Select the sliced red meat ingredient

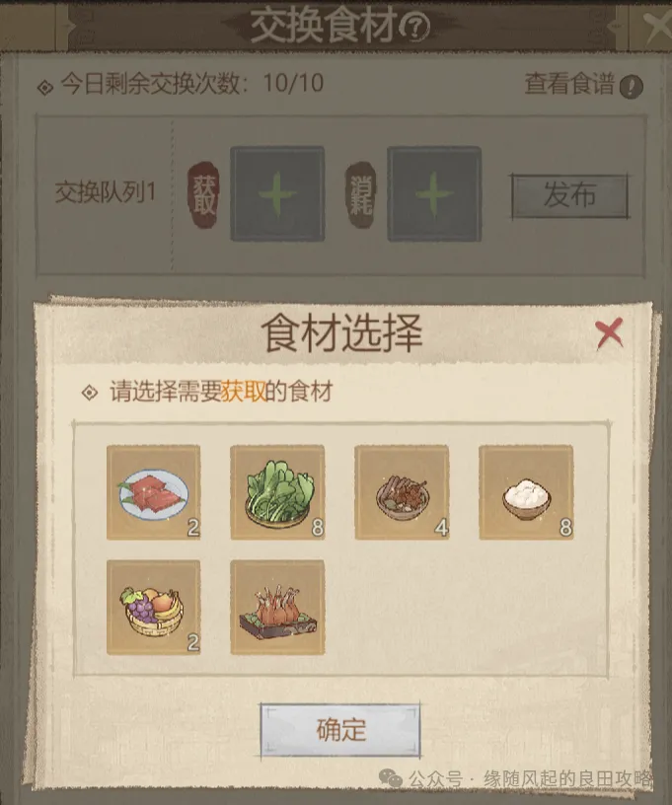(154, 492)
